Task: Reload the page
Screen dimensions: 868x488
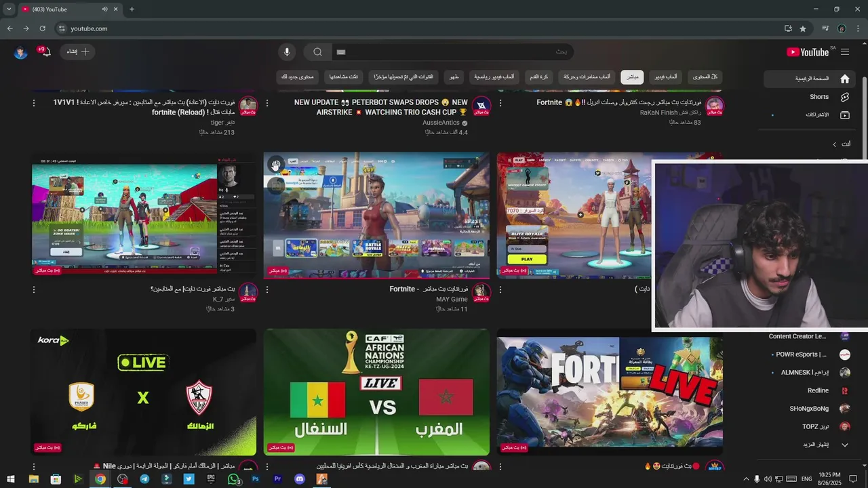Action: click(42, 28)
